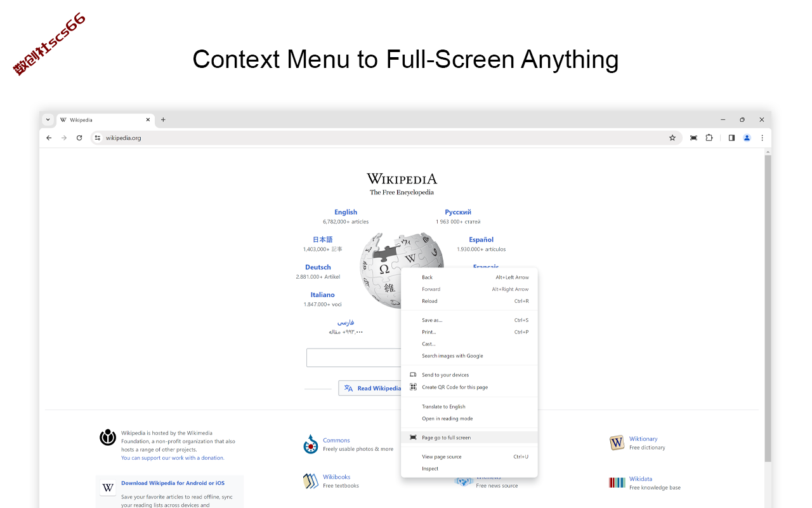Click the Wikidata barcode logo icon

coord(617,483)
